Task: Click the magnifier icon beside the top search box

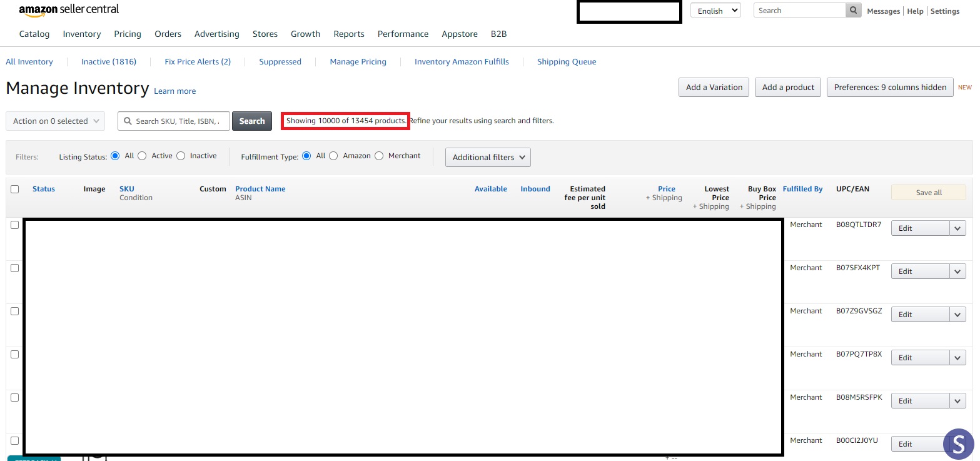Action: 853,11
